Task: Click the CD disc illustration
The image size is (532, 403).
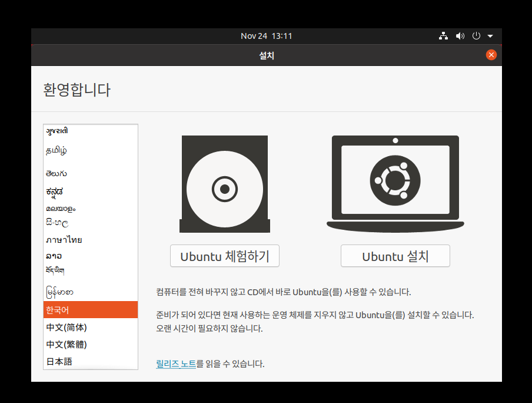Action: pos(225,184)
